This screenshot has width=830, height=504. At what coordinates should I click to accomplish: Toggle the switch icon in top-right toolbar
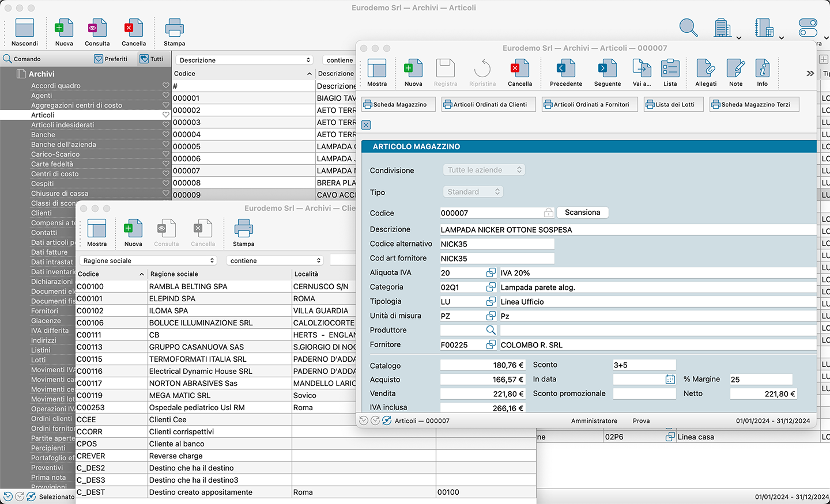[x=808, y=28]
